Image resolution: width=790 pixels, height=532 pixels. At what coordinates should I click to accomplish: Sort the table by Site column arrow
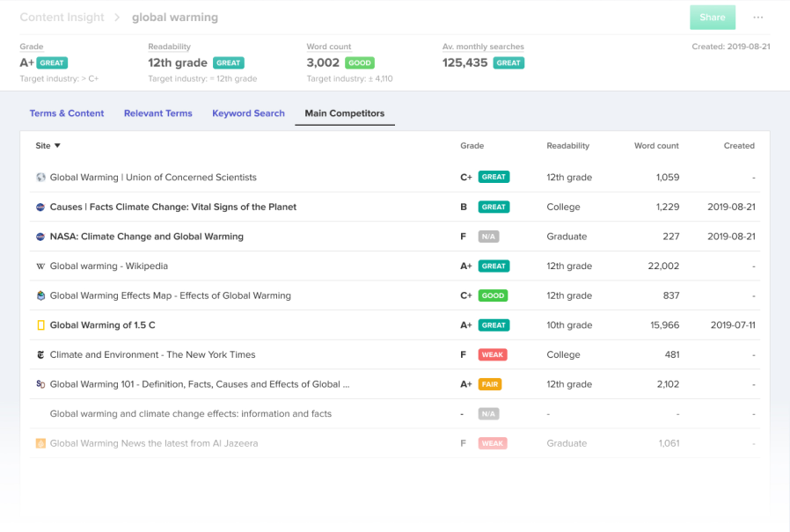tap(57, 146)
